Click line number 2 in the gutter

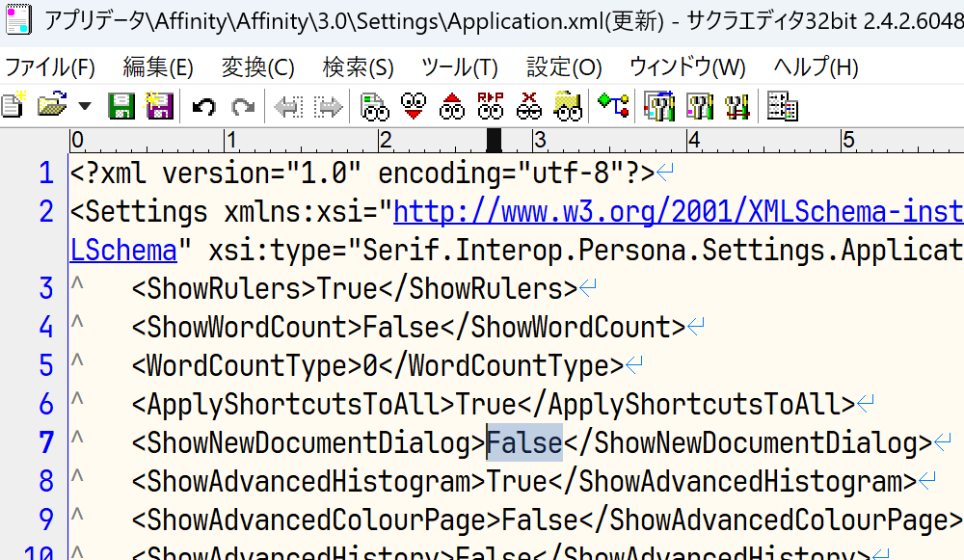(x=46, y=212)
